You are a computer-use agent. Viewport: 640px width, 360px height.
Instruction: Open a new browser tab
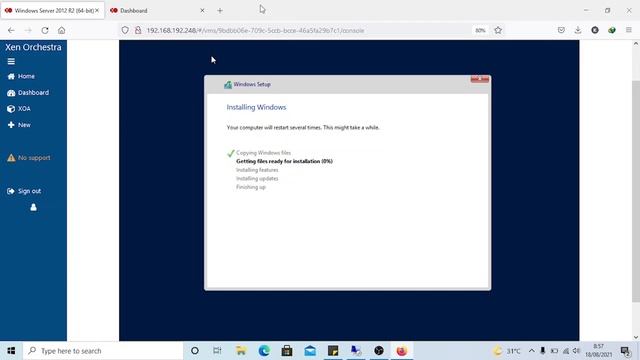coord(220,11)
